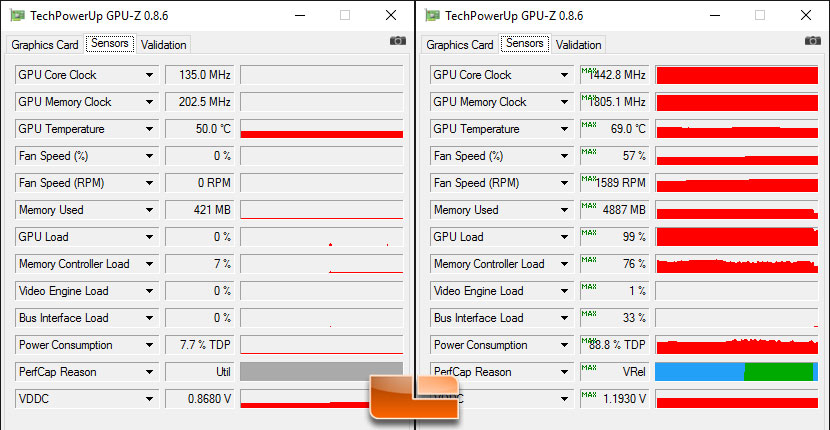830x430 pixels.
Task: Expand VDDC dropdown in left window
Action: pyautogui.click(x=150, y=399)
